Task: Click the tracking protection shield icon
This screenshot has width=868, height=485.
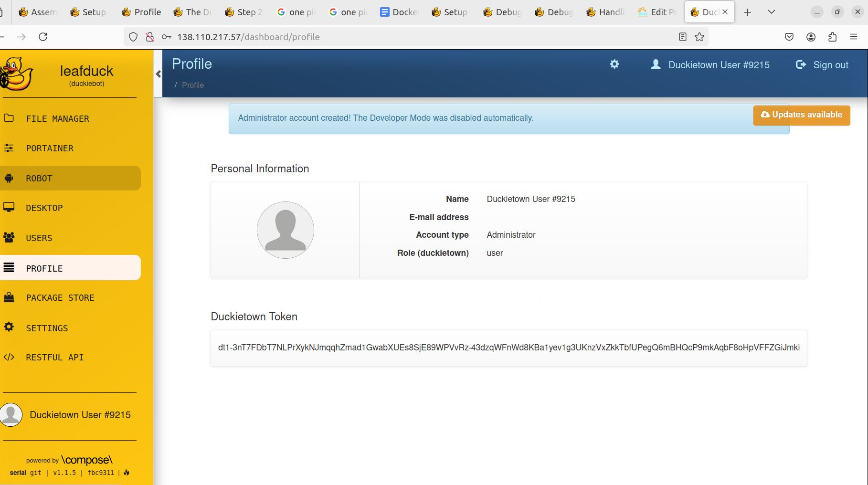Action: click(x=133, y=37)
